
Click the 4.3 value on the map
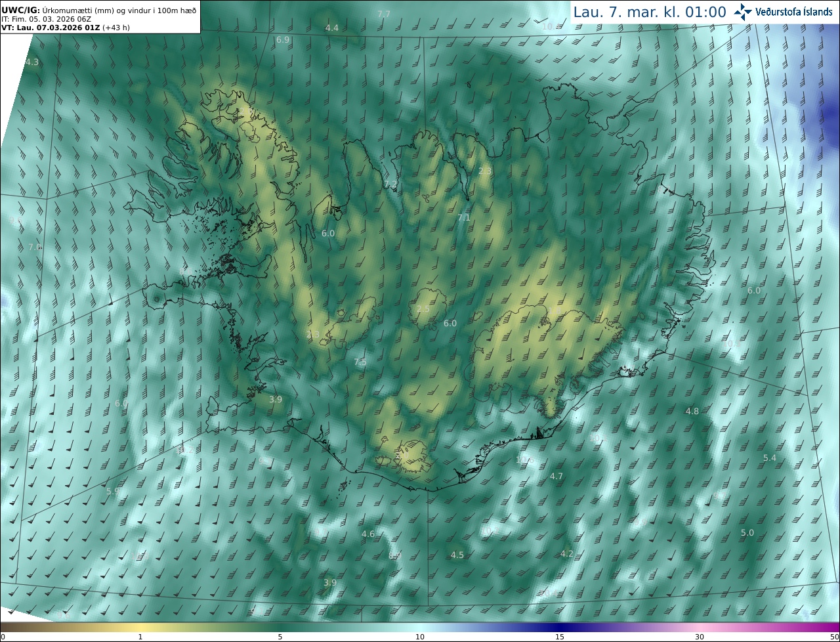32,62
